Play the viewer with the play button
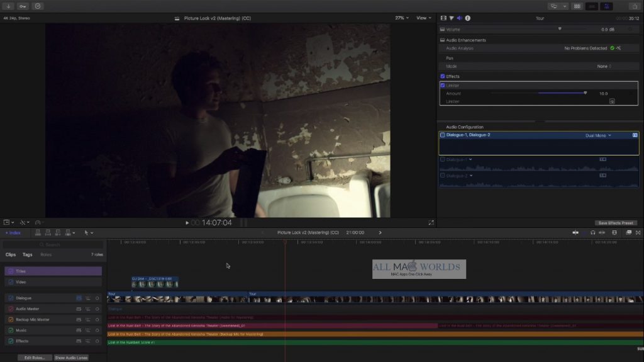 tap(187, 223)
